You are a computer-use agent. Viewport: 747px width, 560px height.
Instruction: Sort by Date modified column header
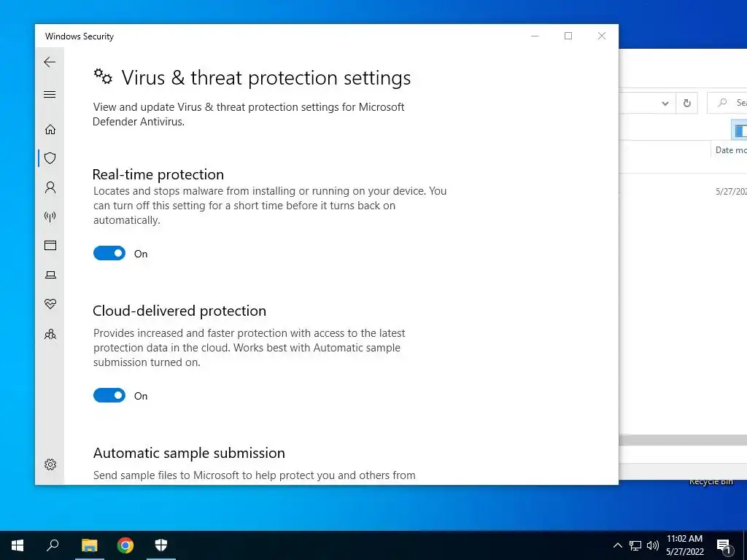pyautogui.click(x=730, y=150)
